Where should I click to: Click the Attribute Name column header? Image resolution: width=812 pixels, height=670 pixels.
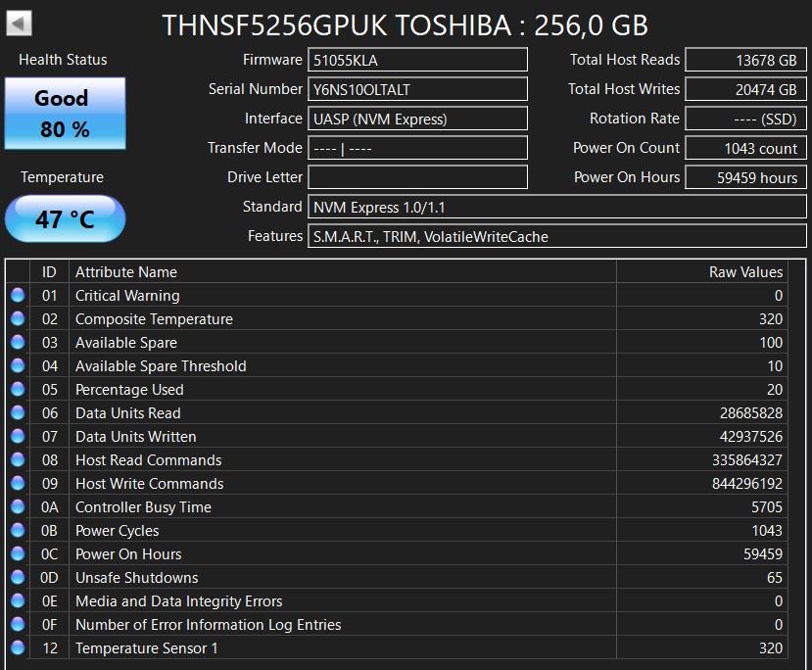coord(343,272)
